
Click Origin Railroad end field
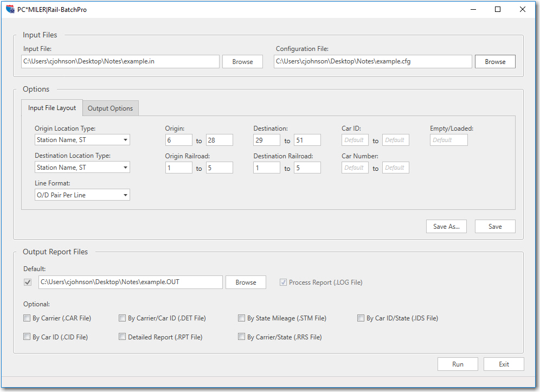point(220,168)
